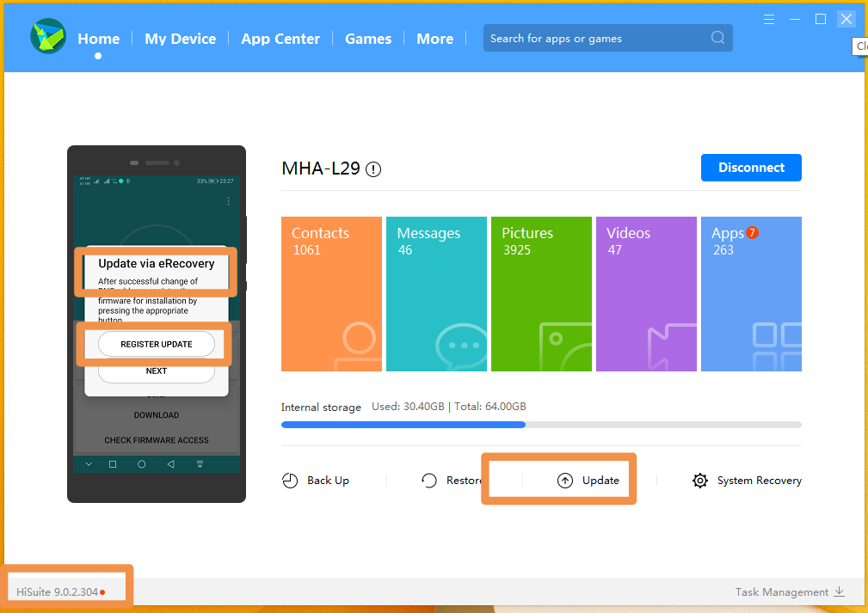Screen dimensions: 868x613
Task: Tap NEXT in the phone dialog
Action: click(x=157, y=371)
